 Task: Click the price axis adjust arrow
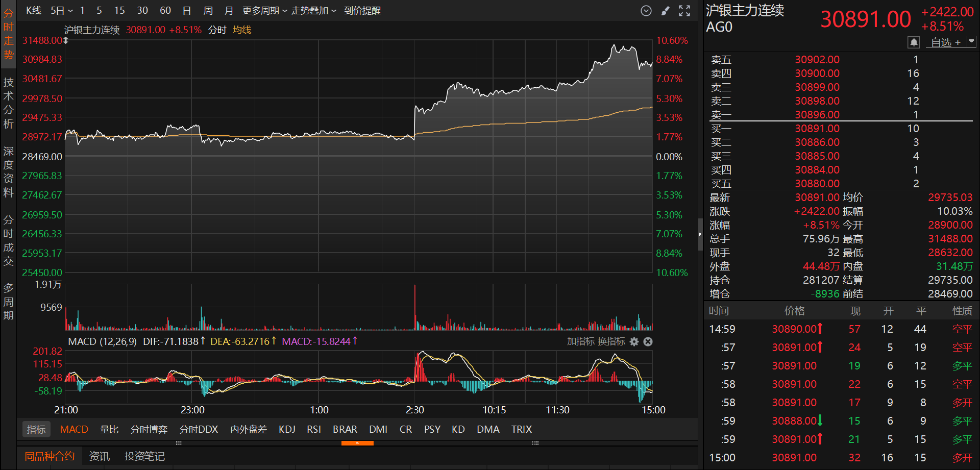(x=66, y=40)
